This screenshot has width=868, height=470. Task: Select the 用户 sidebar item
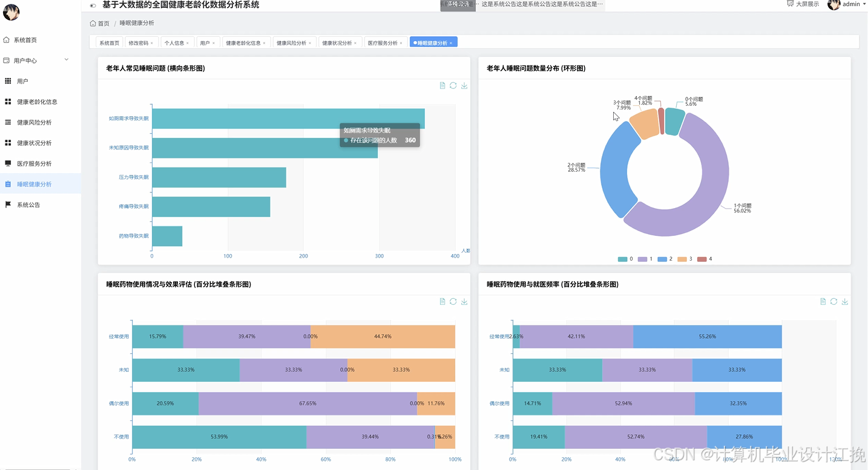[41, 81]
